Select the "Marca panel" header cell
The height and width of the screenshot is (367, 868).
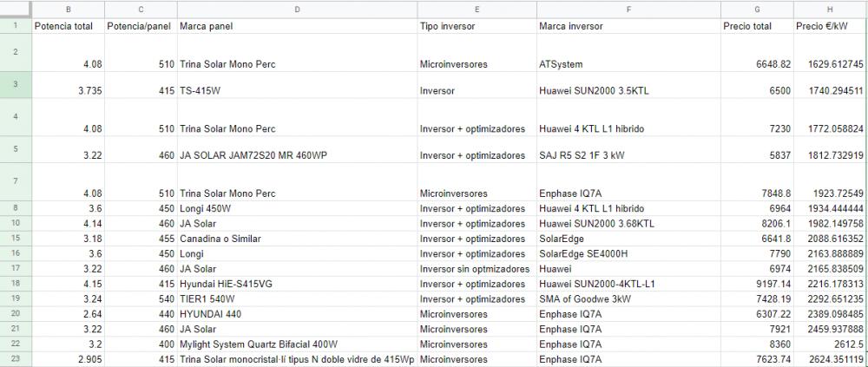click(297, 26)
